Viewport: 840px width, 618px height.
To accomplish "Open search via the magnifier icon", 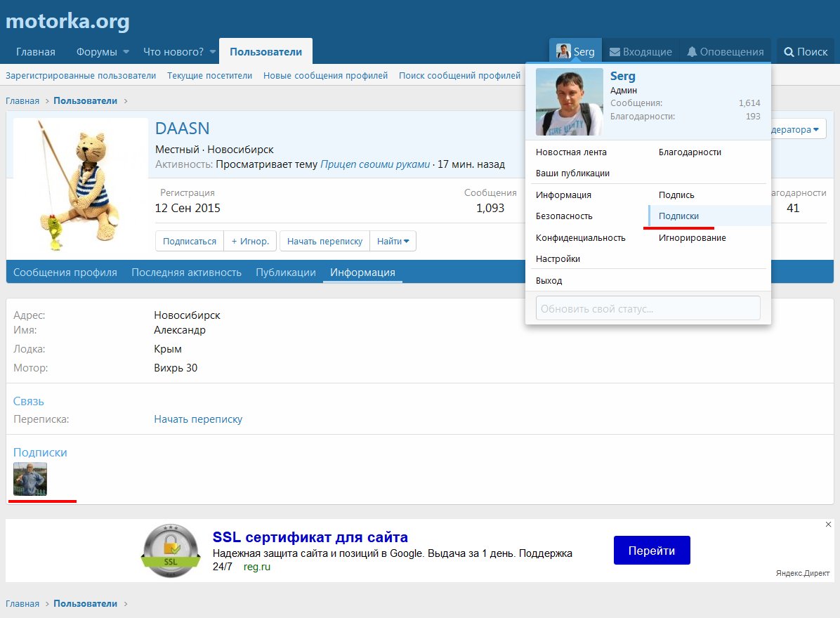I will click(789, 52).
